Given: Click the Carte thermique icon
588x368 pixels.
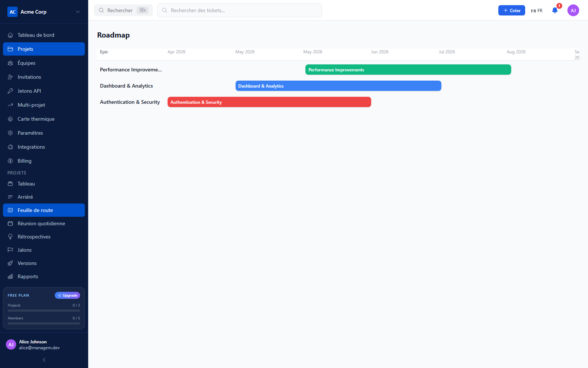Looking at the screenshot, I should click(x=10, y=119).
